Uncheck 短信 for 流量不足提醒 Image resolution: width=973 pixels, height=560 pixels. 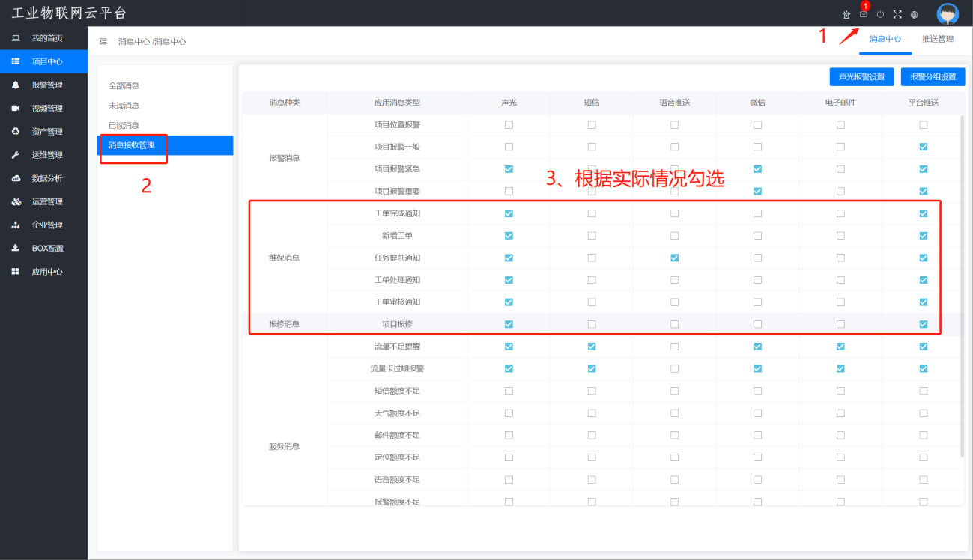point(592,347)
